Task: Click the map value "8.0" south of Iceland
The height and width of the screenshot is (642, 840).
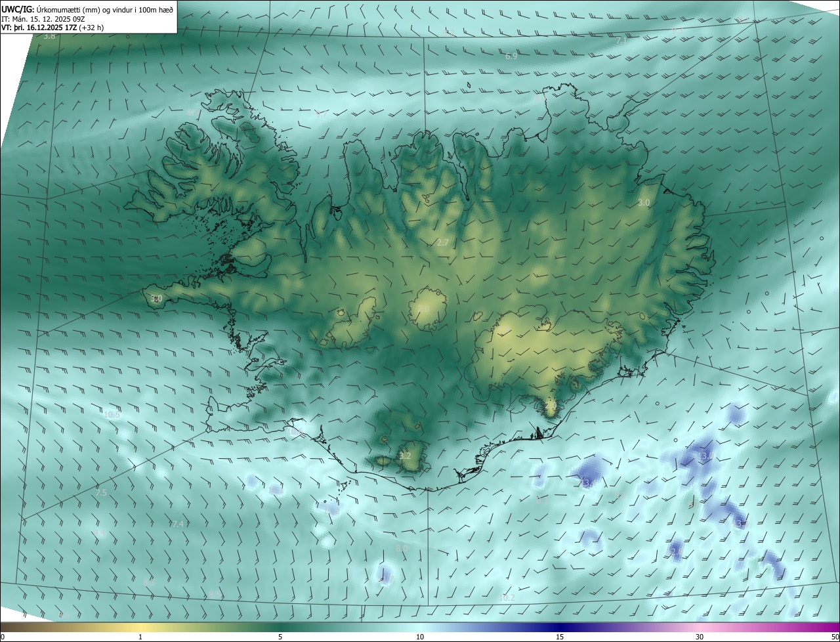Action: [x=402, y=548]
